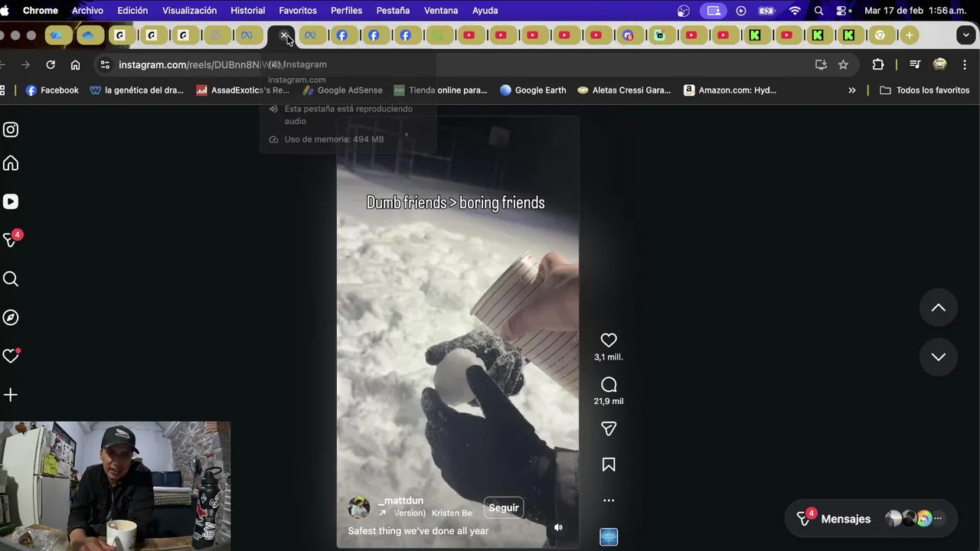Open Amazon.com: Hyd... bookmark
Viewport: 980px width, 551px height.
click(730, 90)
